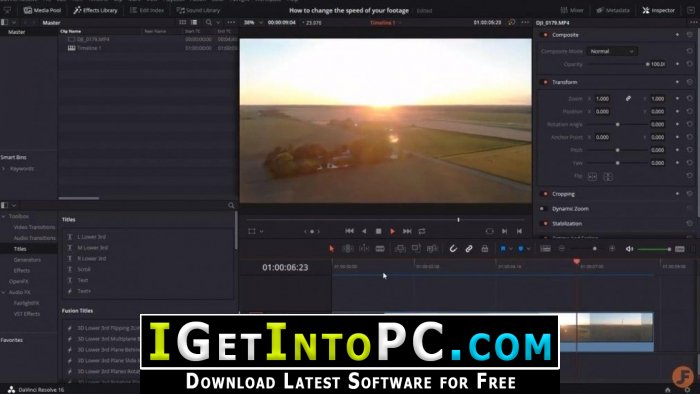Jump to last frame of timeline
Screen dimensions: 700x394
[x=407, y=231]
